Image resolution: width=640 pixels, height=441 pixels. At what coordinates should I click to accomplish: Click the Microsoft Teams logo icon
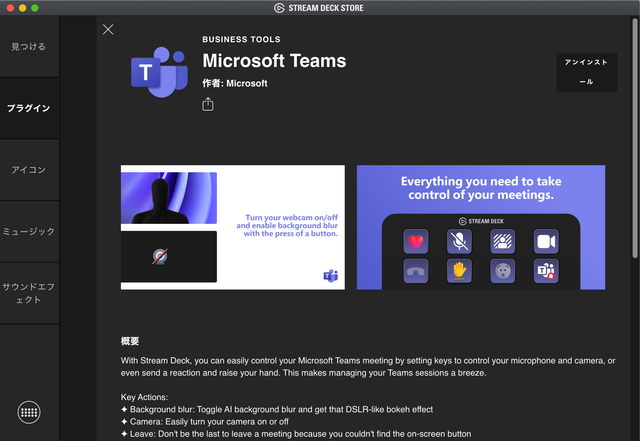tap(160, 72)
